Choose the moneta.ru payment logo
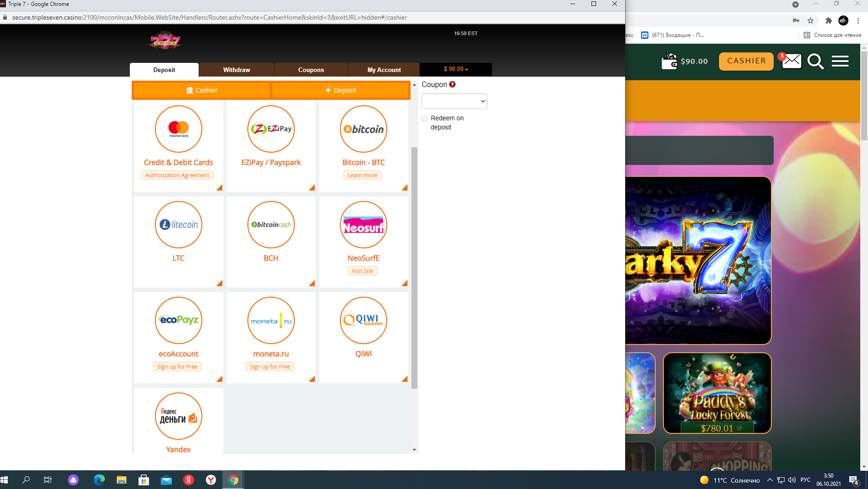868x489 pixels. click(x=271, y=320)
